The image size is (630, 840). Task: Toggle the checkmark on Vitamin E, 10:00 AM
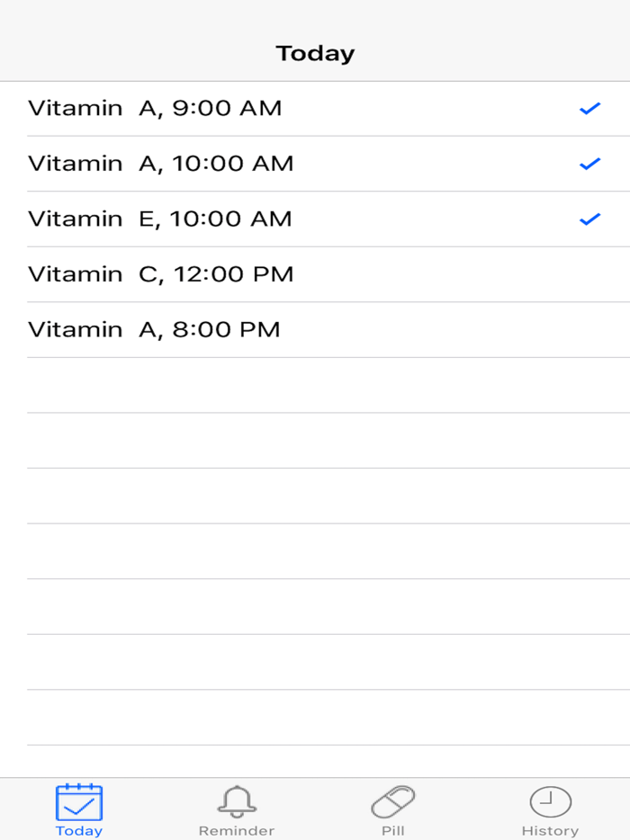[590, 218]
